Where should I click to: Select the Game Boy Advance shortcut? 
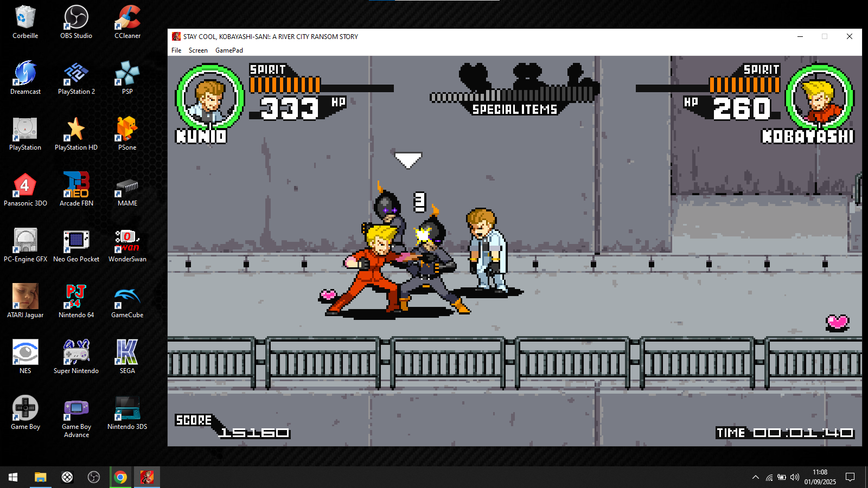coord(76,417)
